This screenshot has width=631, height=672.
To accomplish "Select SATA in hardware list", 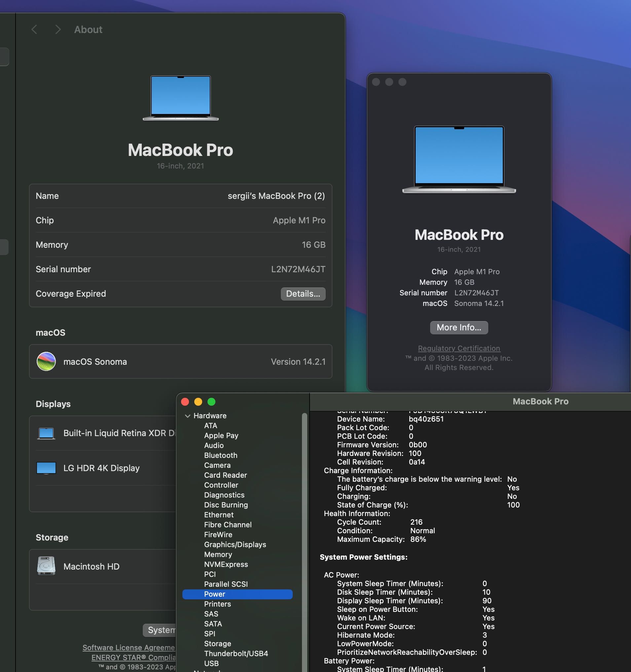I will (213, 624).
